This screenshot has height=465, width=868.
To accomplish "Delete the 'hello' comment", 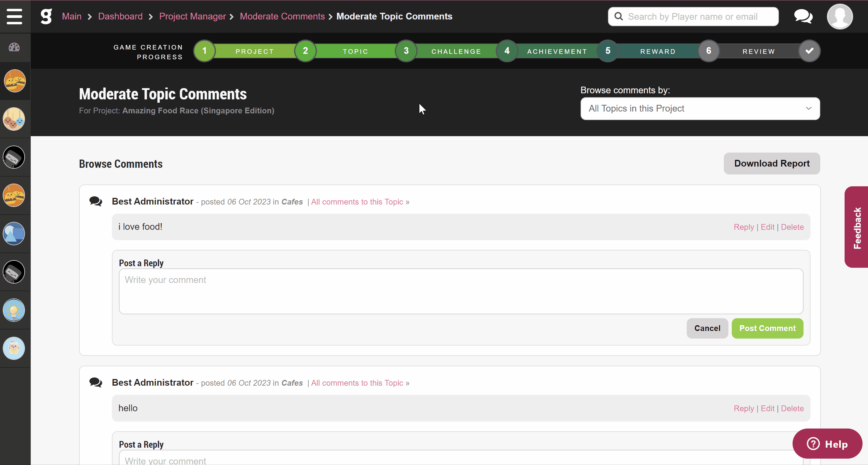I will 792,408.
